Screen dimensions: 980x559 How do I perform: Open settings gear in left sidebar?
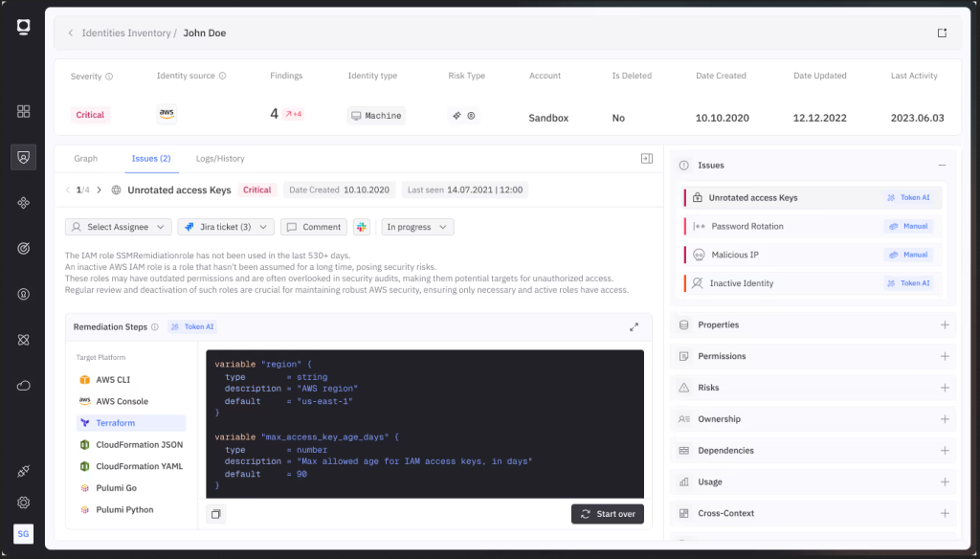click(x=24, y=503)
